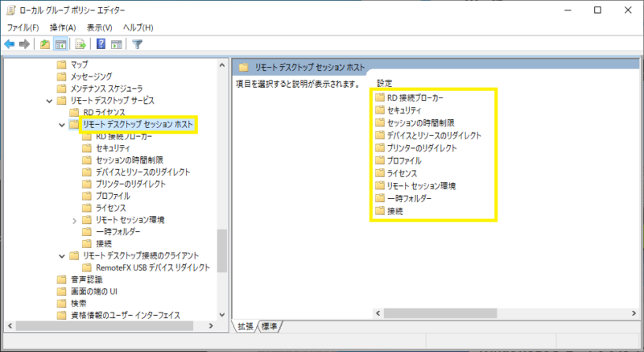This screenshot has width=644, height=352.
Task: Open プリンターのリダイレクト in settings list
Action: click(x=422, y=148)
